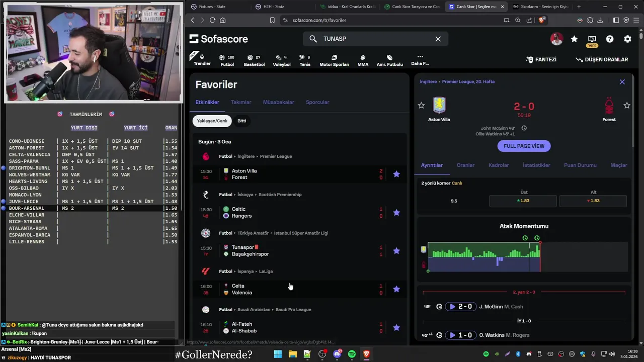
Task: Switch to the Kadrolar match tab
Action: pos(499,165)
